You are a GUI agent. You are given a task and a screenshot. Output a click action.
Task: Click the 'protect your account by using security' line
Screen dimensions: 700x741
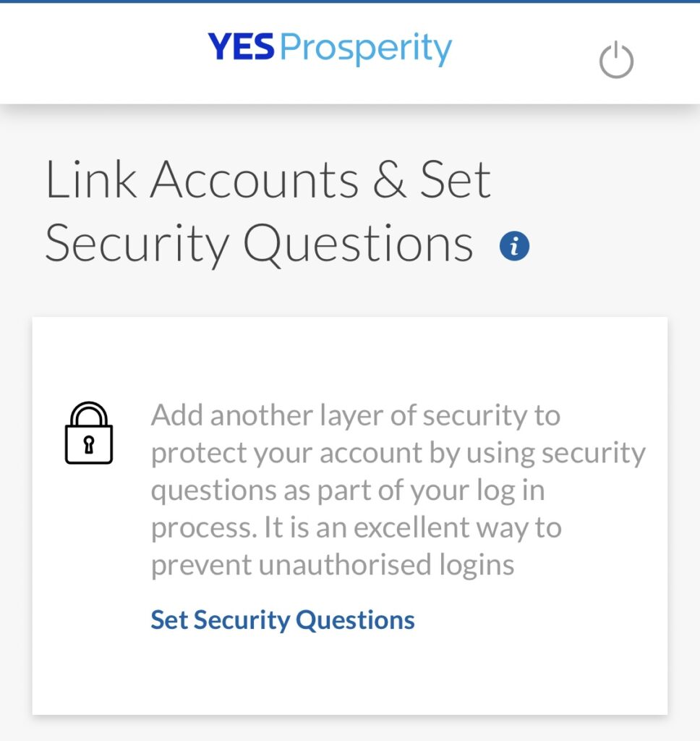point(398,453)
